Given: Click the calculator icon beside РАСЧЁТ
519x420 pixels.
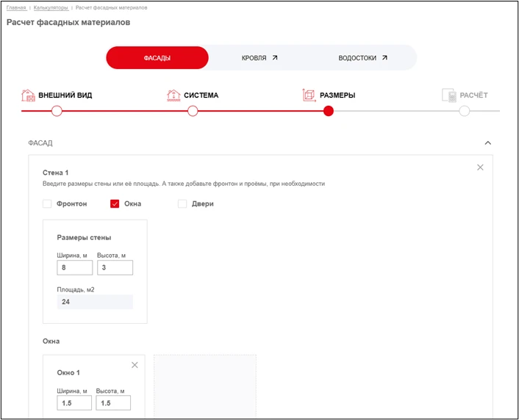Looking at the screenshot, I should [448, 95].
